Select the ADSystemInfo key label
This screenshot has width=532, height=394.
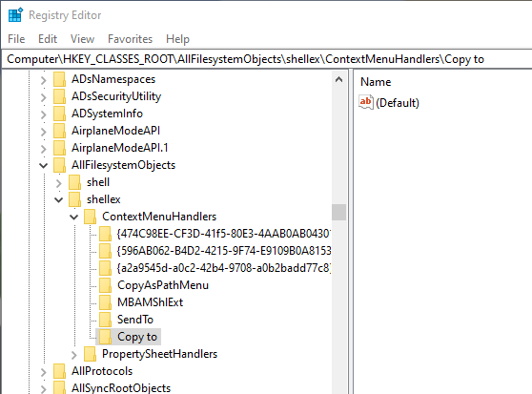click(x=107, y=114)
